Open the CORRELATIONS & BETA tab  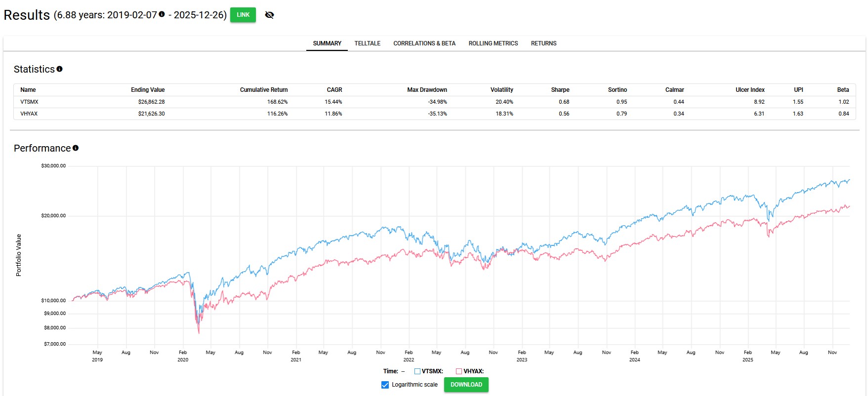pyautogui.click(x=424, y=43)
